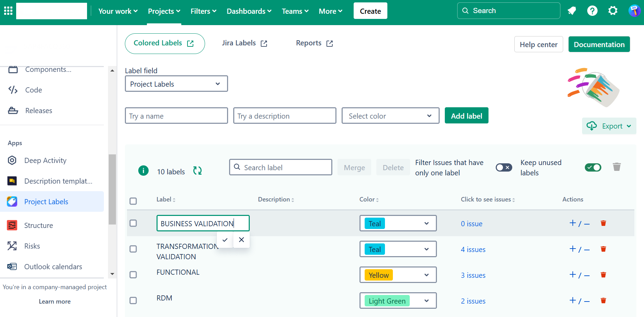
Task: Cancel label edit with X icon
Action: pos(241,240)
